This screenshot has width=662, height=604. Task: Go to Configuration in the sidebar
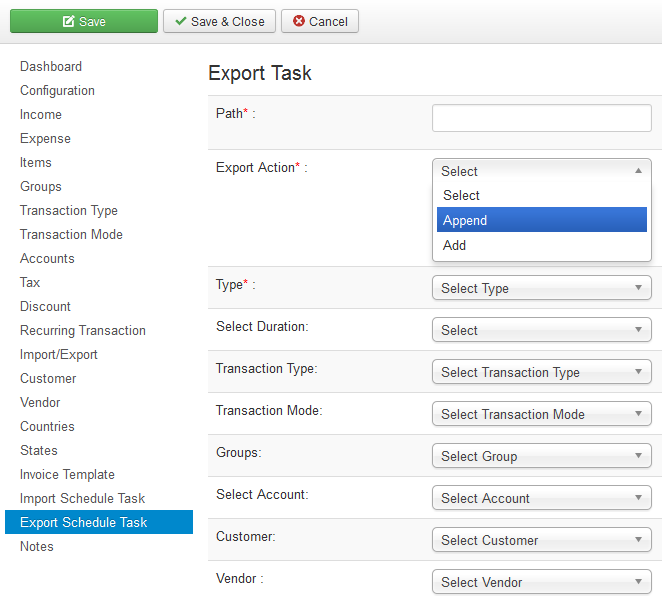[57, 90]
